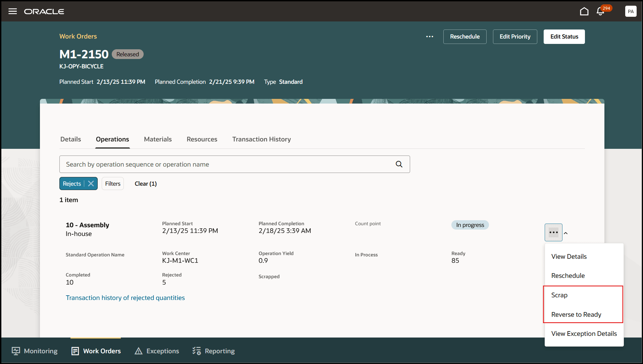
Task: Open the Transaction History tab
Action: pyautogui.click(x=261, y=139)
